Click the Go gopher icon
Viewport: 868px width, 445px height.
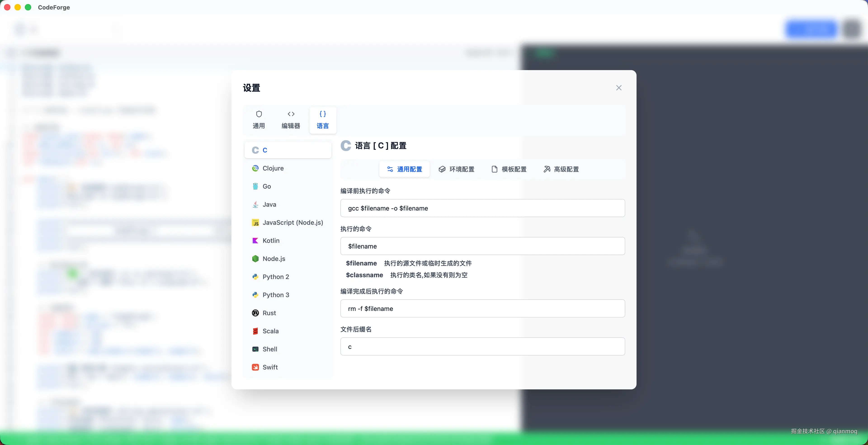pos(255,186)
